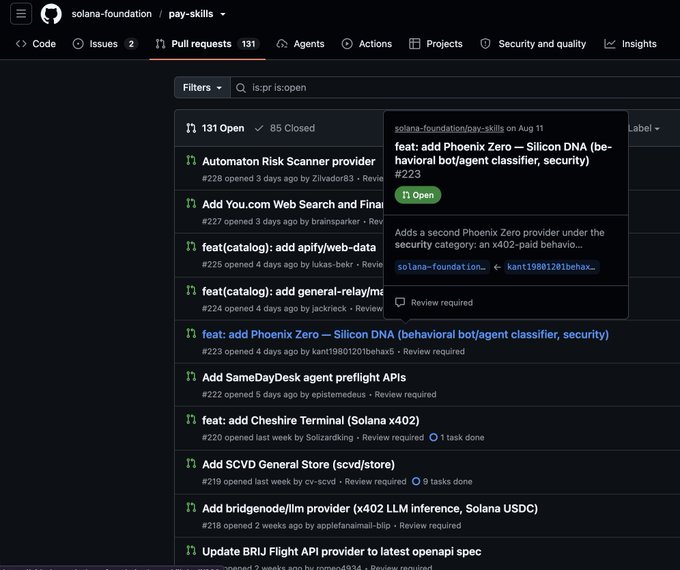Click the PR icon beside add general-relay

pyautogui.click(x=191, y=290)
